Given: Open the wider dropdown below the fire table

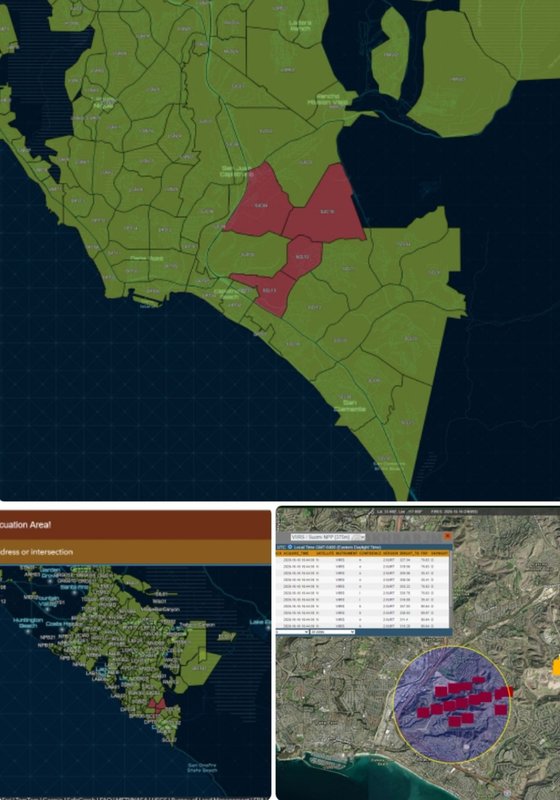Looking at the screenshot, I should pos(333,632).
